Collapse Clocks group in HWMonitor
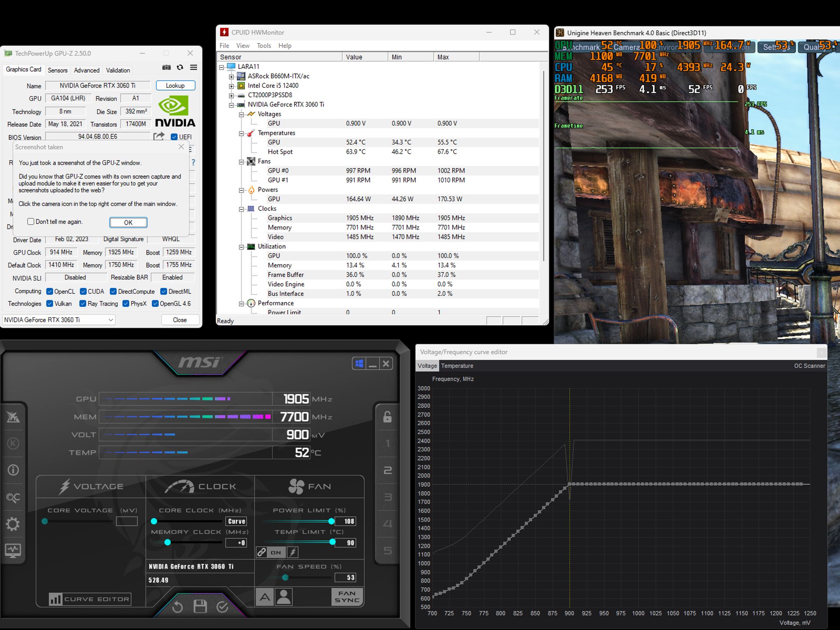840x630 pixels. point(242,209)
